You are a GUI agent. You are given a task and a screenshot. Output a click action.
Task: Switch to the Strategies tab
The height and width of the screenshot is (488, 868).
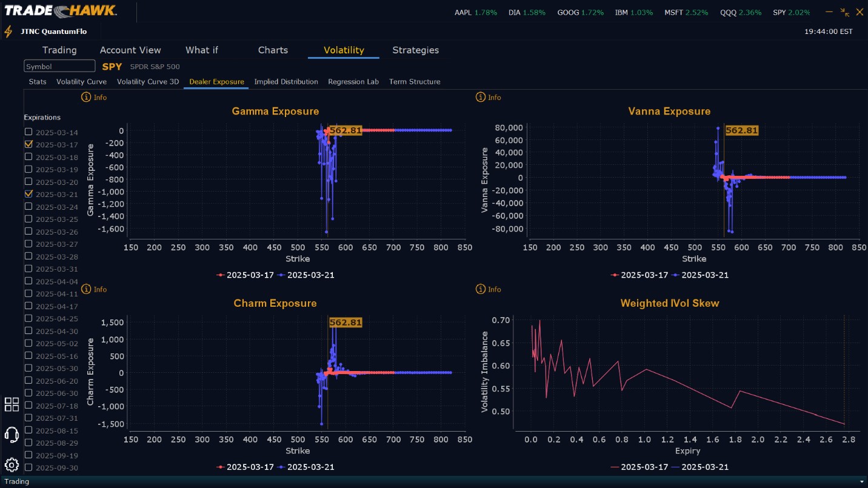tap(415, 50)
